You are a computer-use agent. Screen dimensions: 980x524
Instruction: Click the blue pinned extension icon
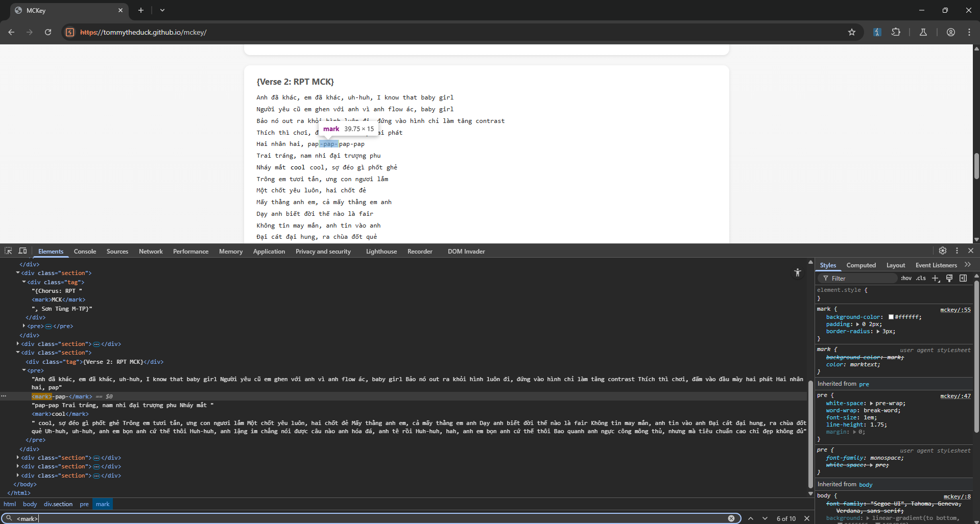pyautogui.click(x=877, y=32)
